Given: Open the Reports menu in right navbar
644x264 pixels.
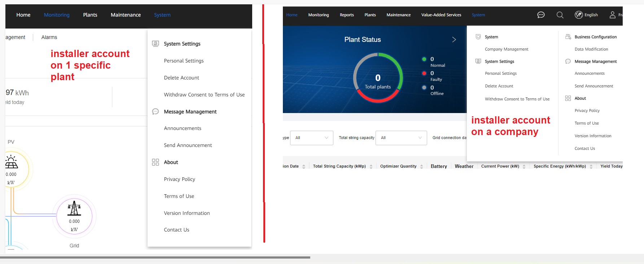Looking at the screenshot, I should (346, 15).
